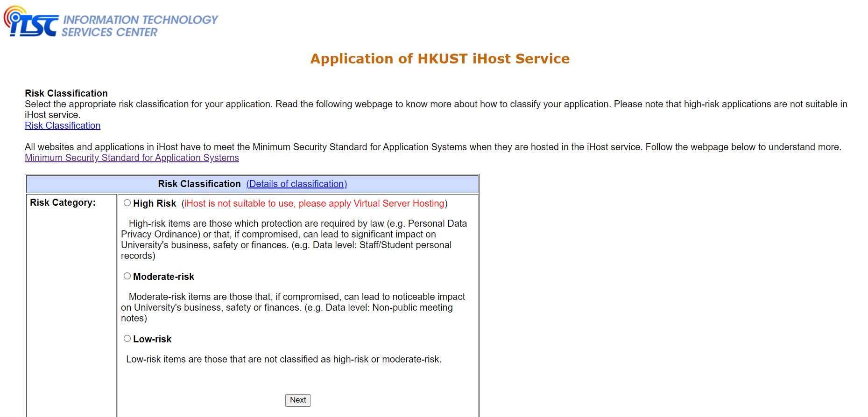
Task: Click the Information Technology Services Center banner text
Action: [x=139, y=26]
